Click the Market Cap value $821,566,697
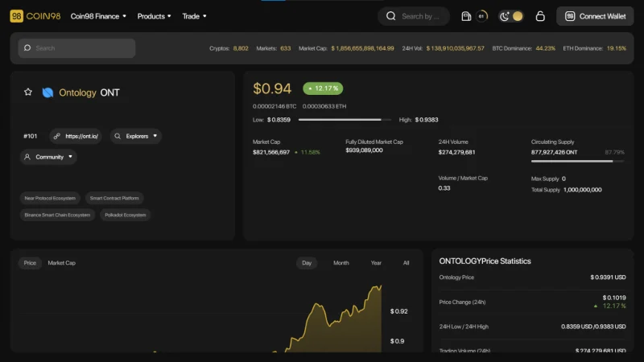The width and height of the screenshot is (644, 362). pyautogui.click(x=271, y=152)
